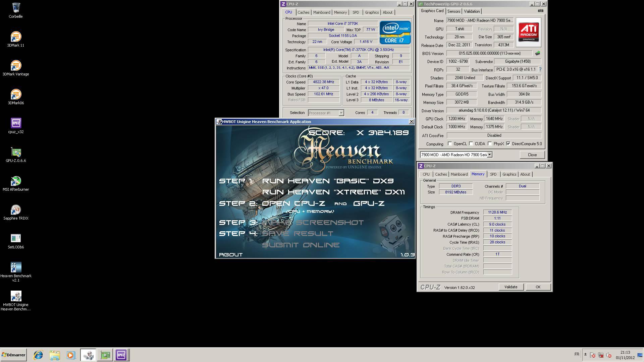Click the taskbar clock showing 21:13
Viewport: 644px width, 362px height.
click(625, 353)
